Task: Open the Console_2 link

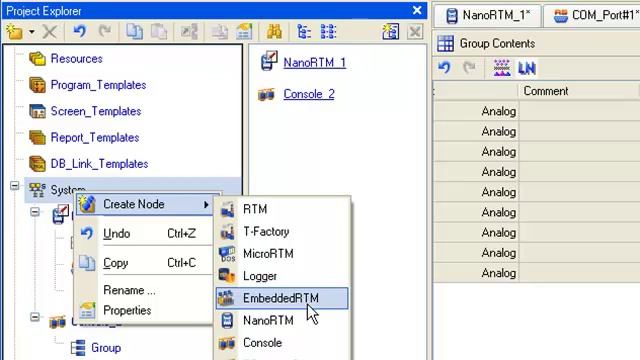Action: [x=309, y=94]
